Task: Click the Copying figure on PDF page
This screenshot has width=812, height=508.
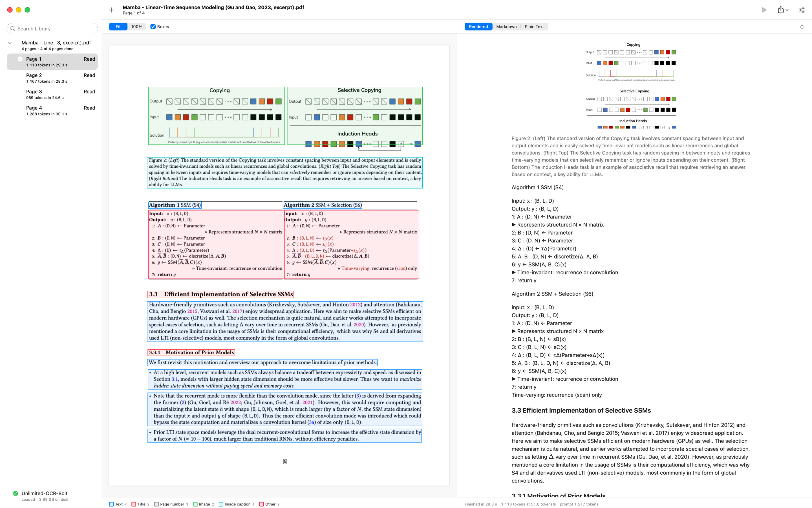Action: 217,116
